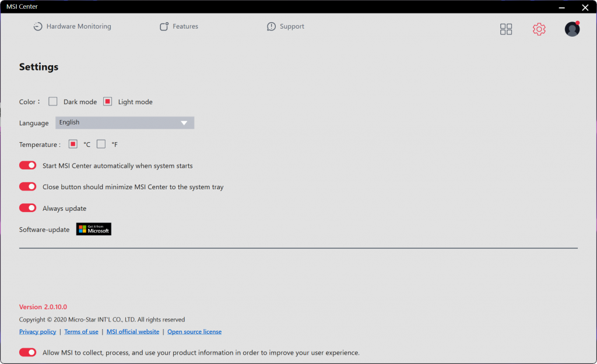Image resolution: width=597 pixels, height=364 pixels.
Task: Click the Get it from Microsoft badge
Action: (x=94, y=229)
